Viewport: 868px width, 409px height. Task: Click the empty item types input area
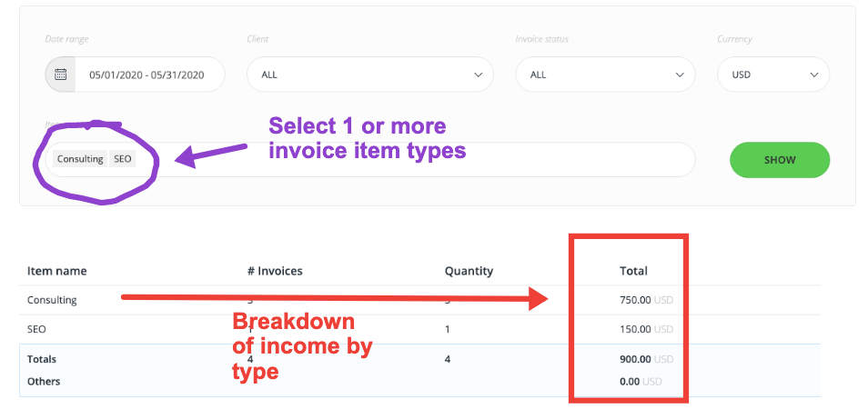point(415,160)
